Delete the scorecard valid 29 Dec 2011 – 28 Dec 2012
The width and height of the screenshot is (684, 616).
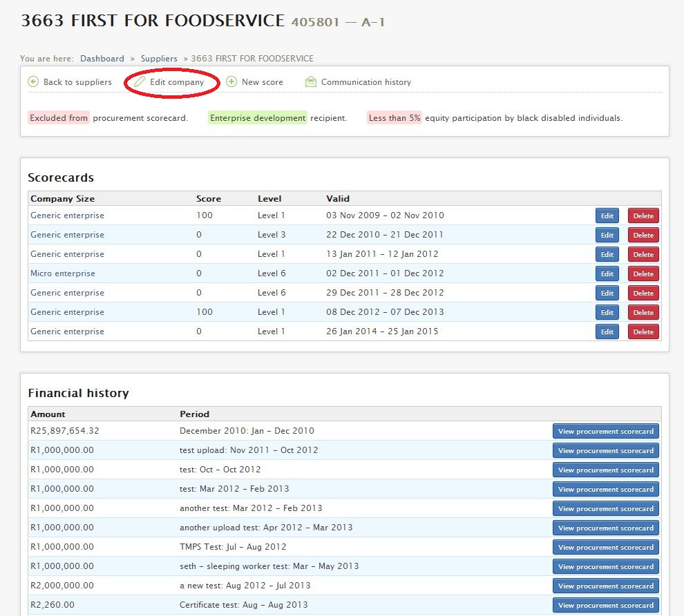[643, 293]
